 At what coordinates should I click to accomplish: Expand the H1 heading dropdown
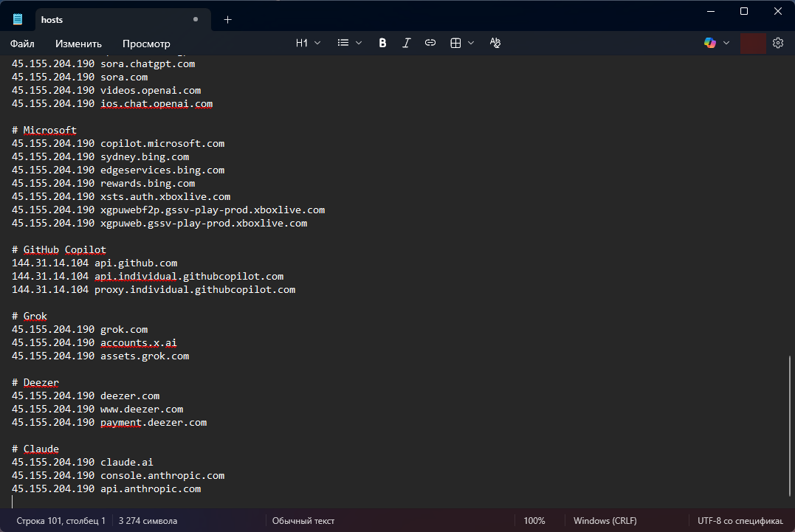tap(308, 44)
